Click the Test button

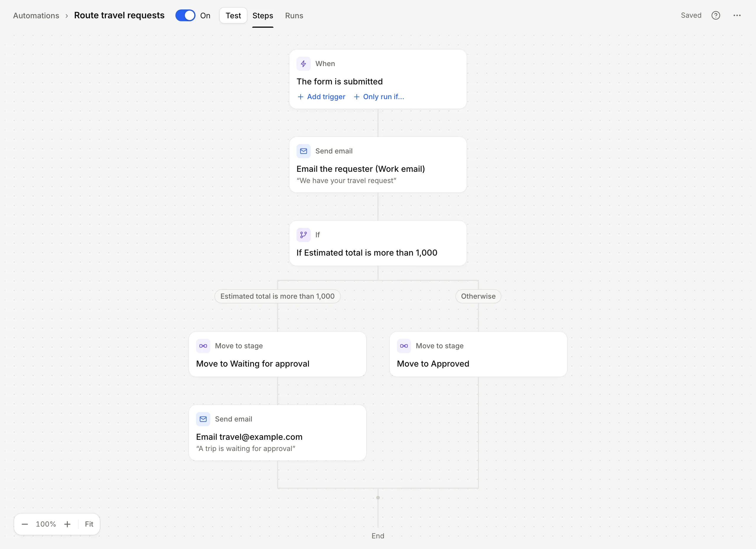[x=233, y=15]
